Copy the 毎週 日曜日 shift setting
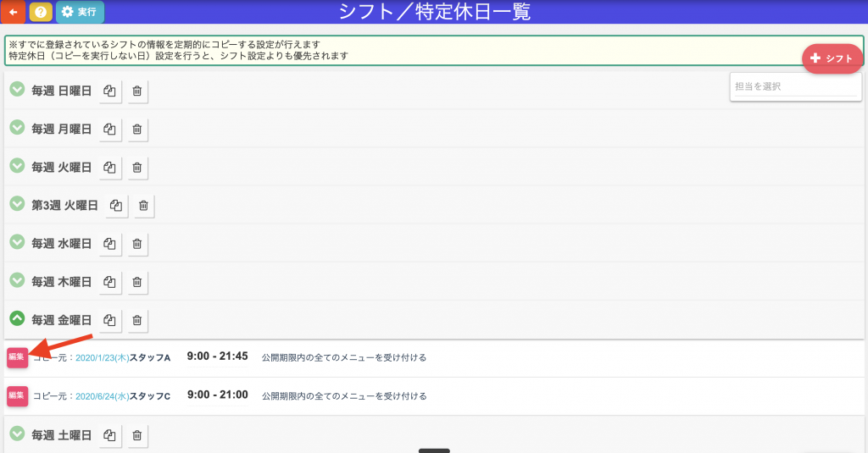 pos(110,91)
